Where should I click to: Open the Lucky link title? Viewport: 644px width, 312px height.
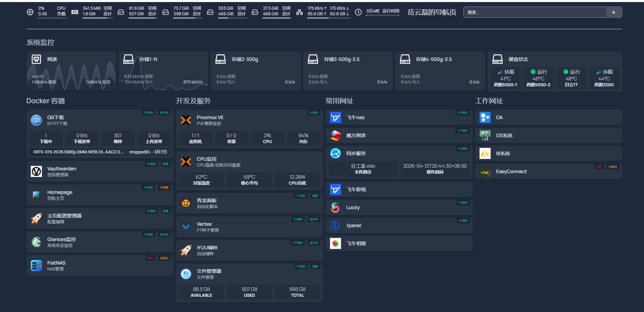pos(353,207)
